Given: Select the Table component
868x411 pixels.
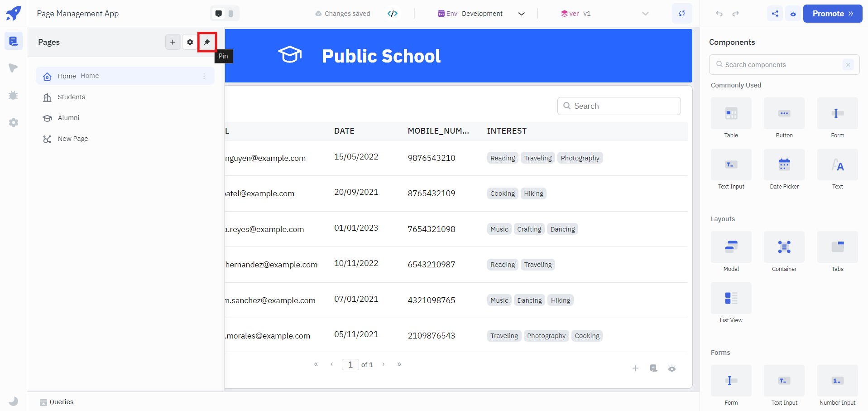Looking at the screenshot, I should [731, 118].
